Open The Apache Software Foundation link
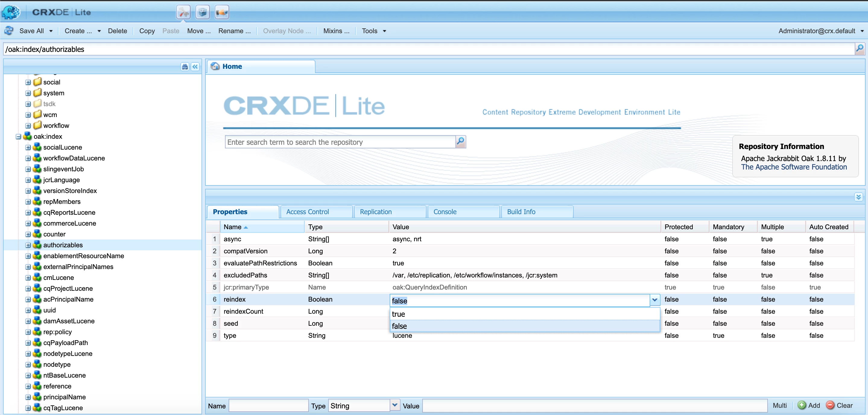Viewport: 868px width, 415px height. coord(794,167)
